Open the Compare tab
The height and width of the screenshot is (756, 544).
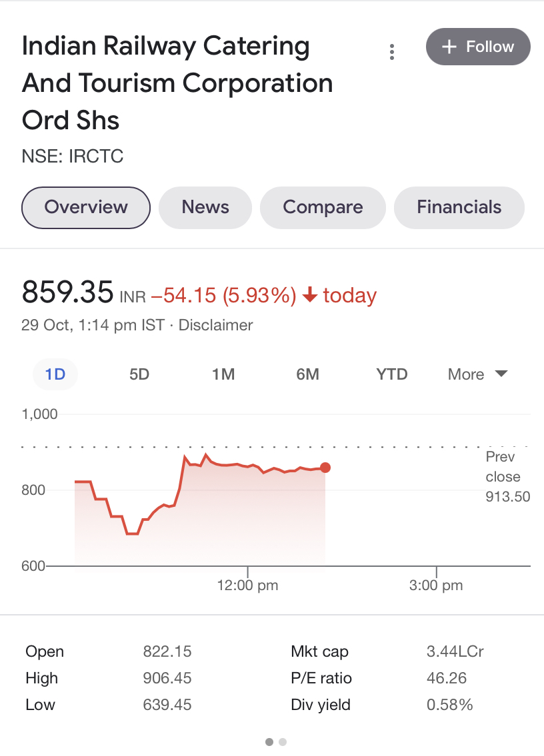tap(323, 207)
